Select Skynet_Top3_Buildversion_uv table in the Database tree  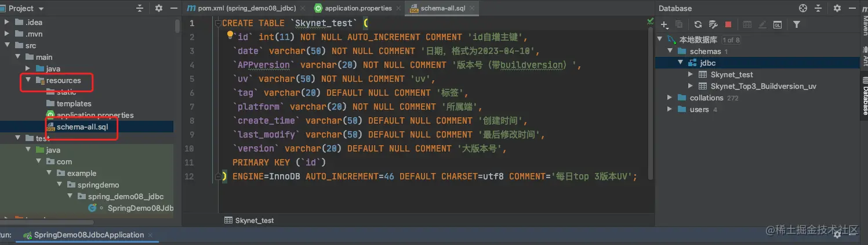[x=763, y=86]
